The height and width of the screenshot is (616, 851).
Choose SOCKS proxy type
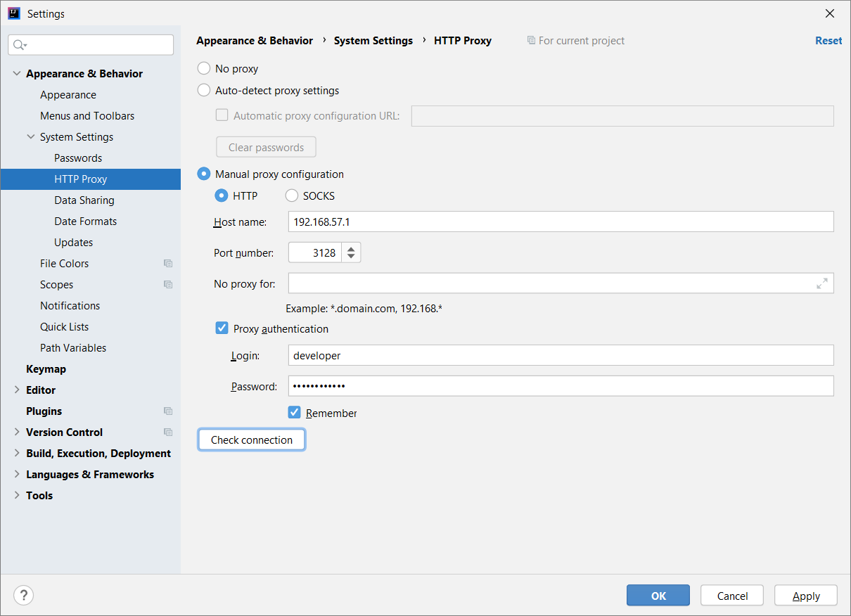(292, 196)
